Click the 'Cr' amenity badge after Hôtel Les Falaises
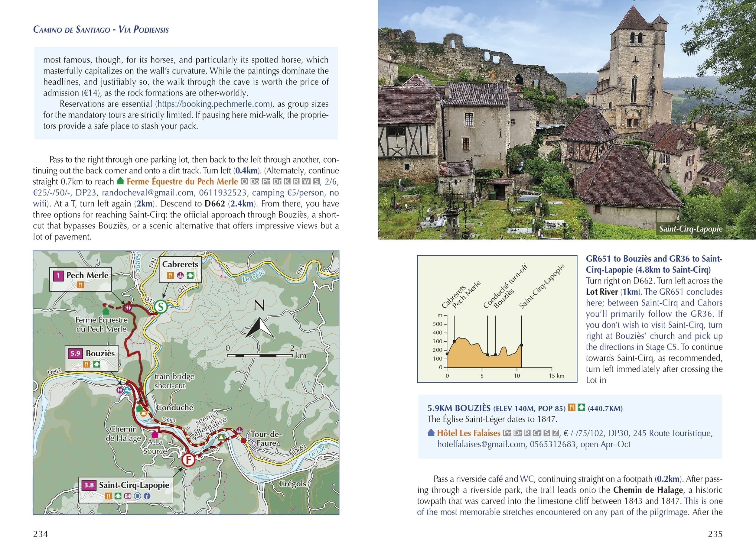756x560 pixels. pos(537,433)
